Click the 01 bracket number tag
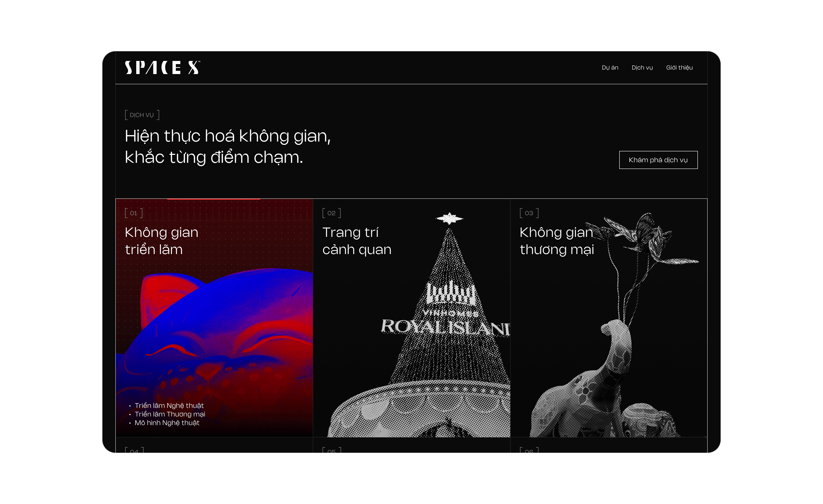The height and width of the screenshot is (504, 823). coord(134,213)
